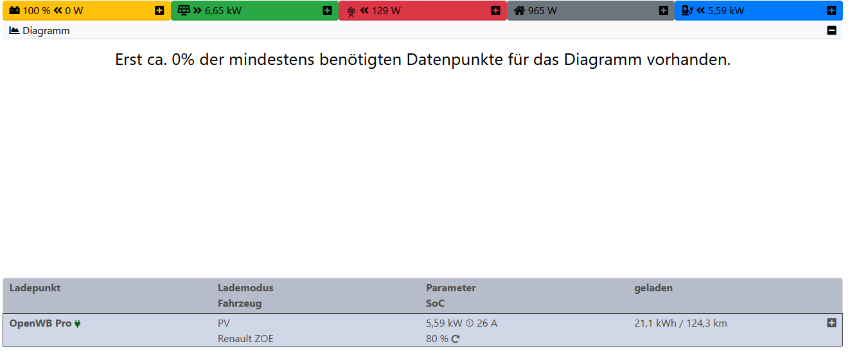Click the Fahrzeug column subheader

(x=240, y=303)
